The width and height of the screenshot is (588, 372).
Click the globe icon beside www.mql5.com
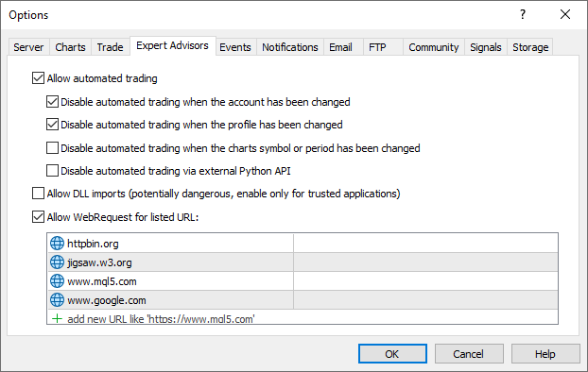pos(57,281)
